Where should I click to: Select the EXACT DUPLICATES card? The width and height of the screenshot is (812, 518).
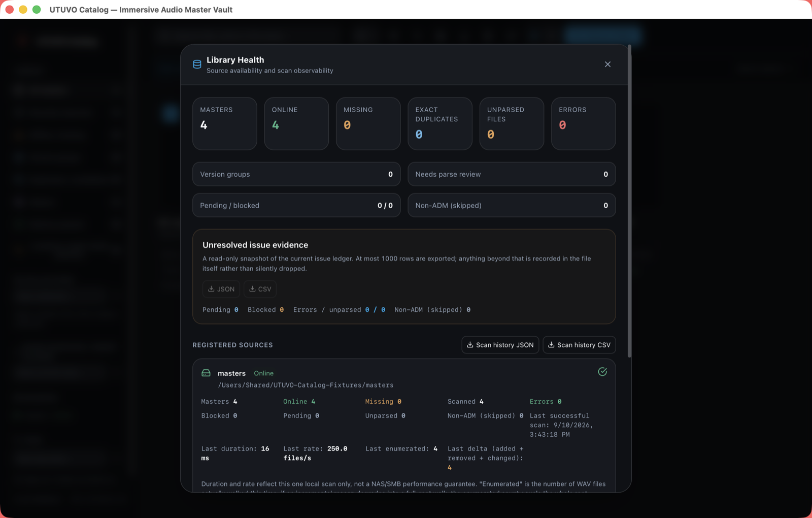pyautogui.click(x=440, y=124)
